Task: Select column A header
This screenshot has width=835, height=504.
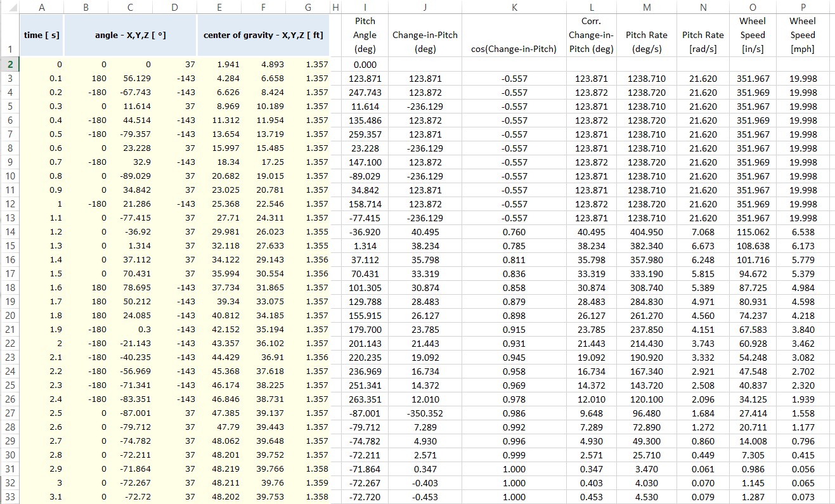Action: 42,6
